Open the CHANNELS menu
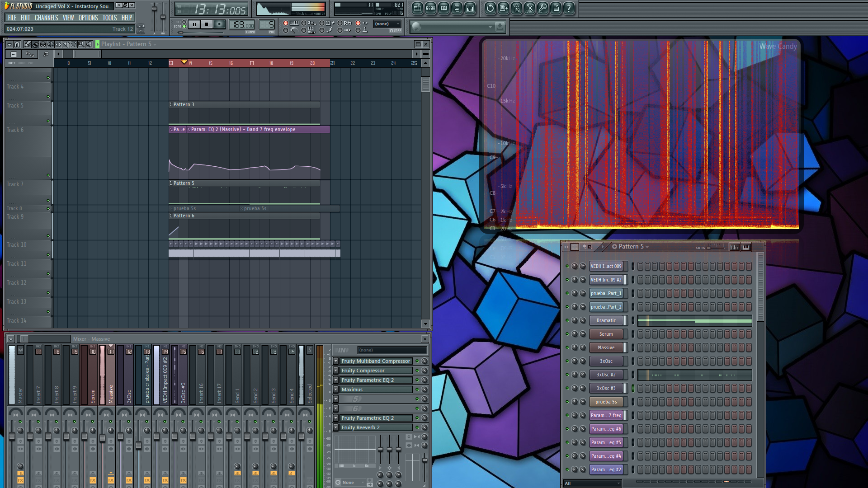The height and width of the screenshot is (488, 868). [46, 18]
